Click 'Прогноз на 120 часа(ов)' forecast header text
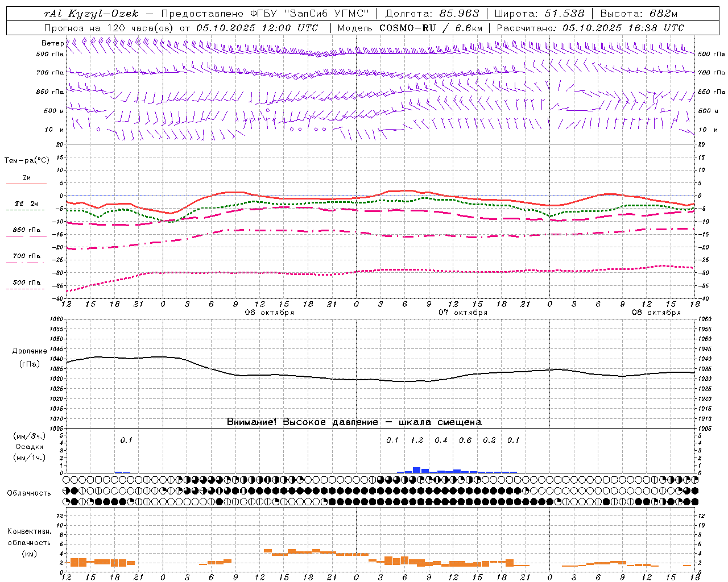 coord(110,28)
